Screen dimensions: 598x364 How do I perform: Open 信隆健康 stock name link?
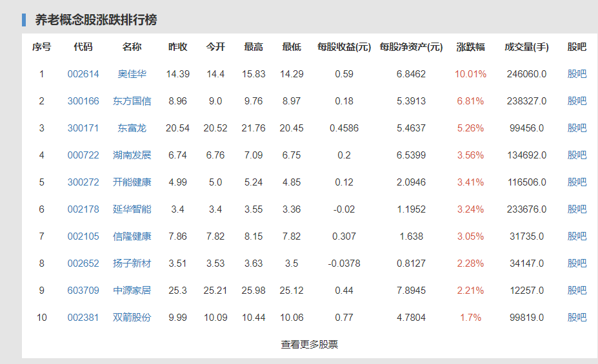132,236
